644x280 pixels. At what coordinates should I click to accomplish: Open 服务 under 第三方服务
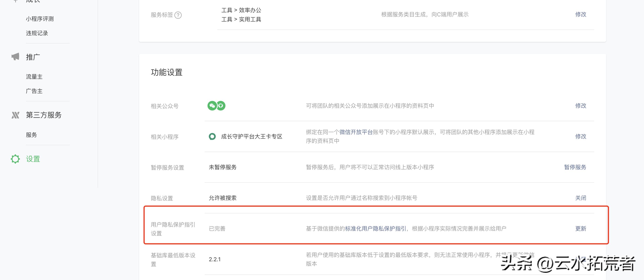pyautogui.click(x=31, y=135)
